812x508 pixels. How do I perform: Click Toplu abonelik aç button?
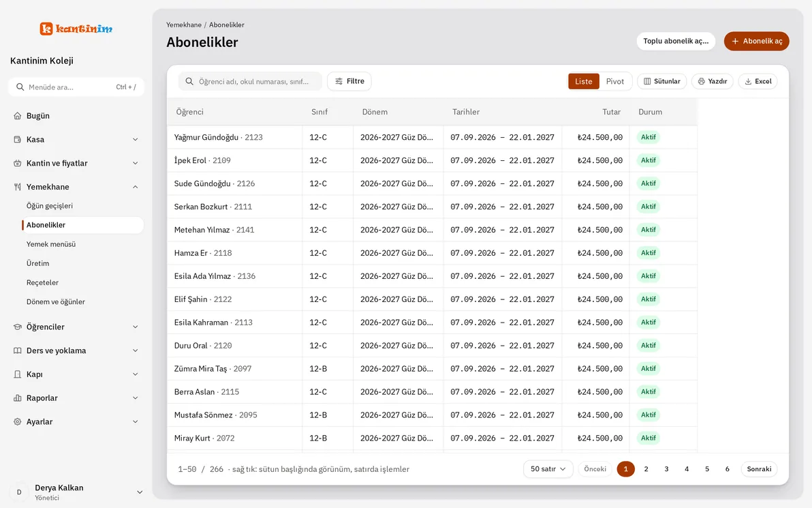(676, 41)
